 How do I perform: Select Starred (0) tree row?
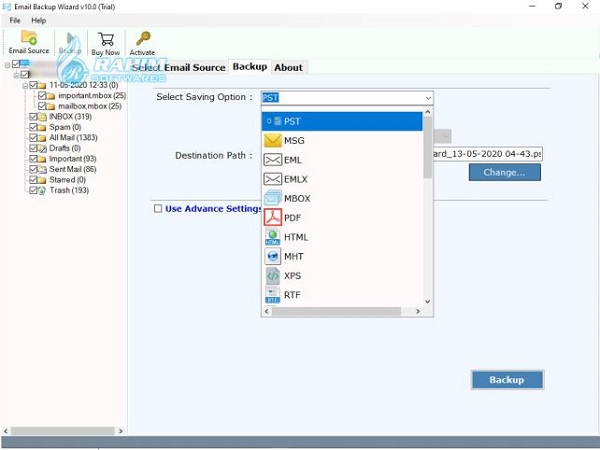coord(67,180)
